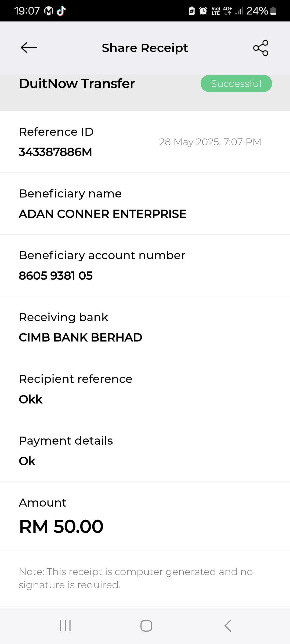Tap the TikTok status bar icon
The height and width of the screenshot is (644, 290).
click(x=61, y=11)
